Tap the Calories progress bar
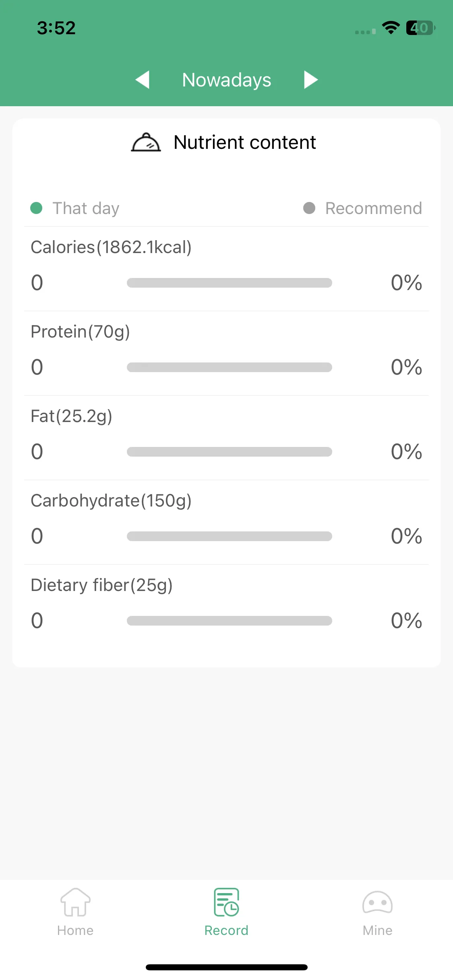 (x=230, y=283)
